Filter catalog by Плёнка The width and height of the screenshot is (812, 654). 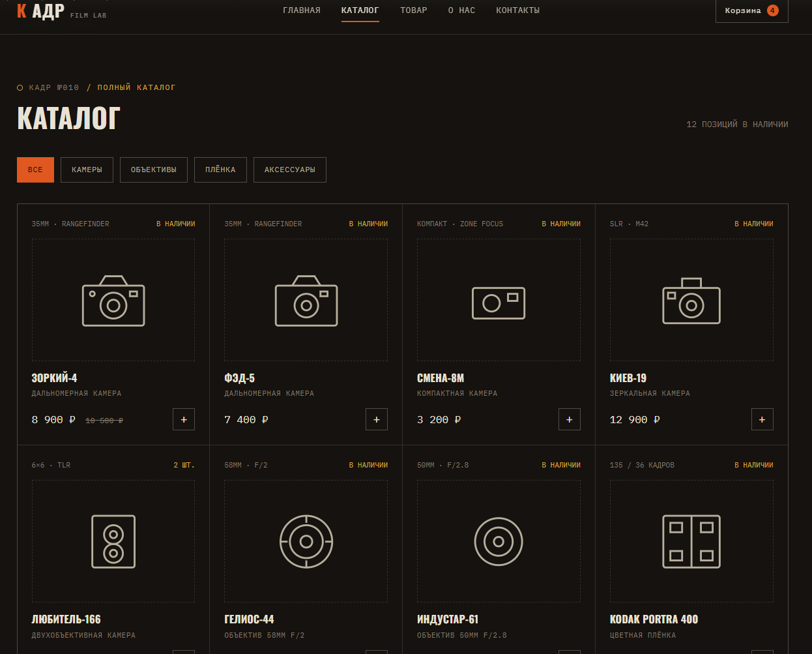pos(220,170)
